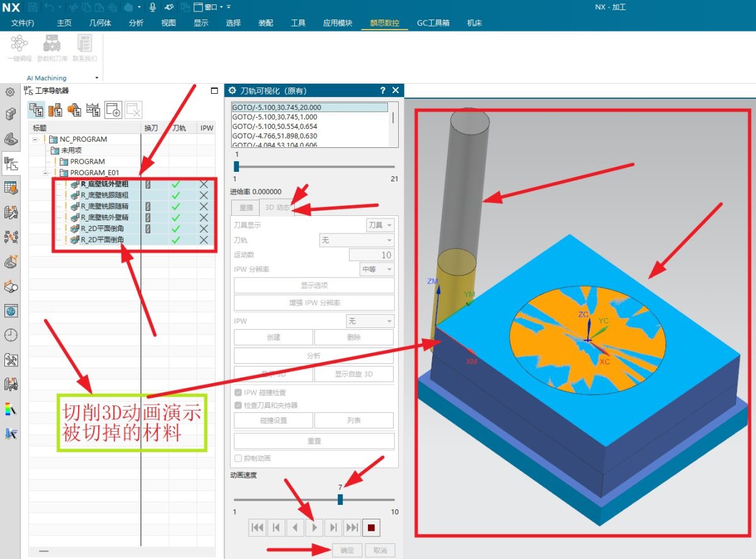Collapse the PROGRAM_E01 tree node
Image resolution: width=756 pixels, height=559 pixels.
pyautogui.click(x=46, y=172)
